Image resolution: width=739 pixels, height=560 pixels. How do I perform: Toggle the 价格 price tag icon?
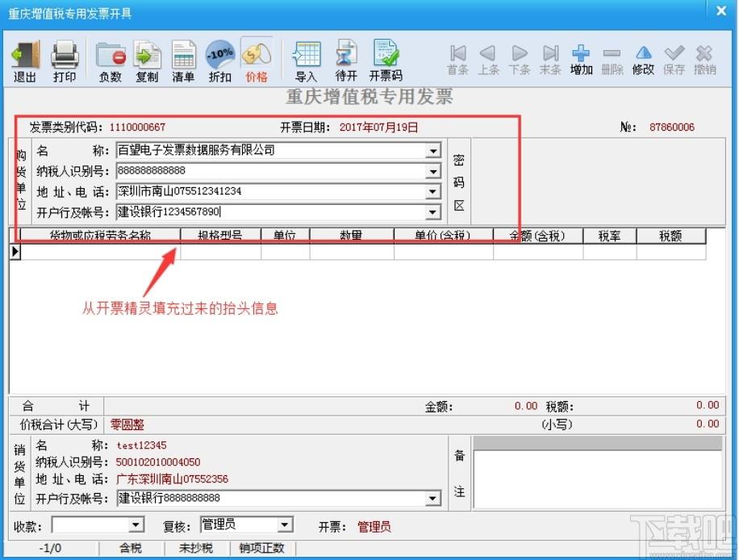tap(257, 55)
